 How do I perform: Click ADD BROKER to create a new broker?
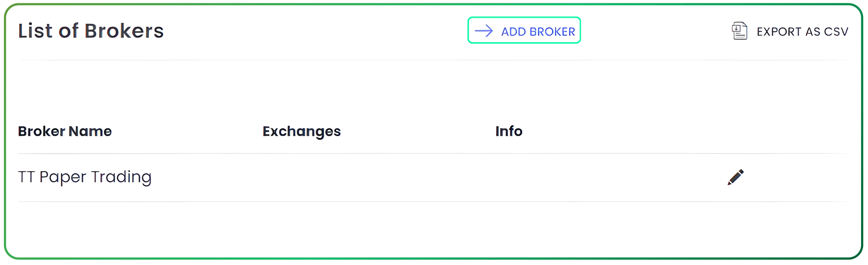coord(537,31)
